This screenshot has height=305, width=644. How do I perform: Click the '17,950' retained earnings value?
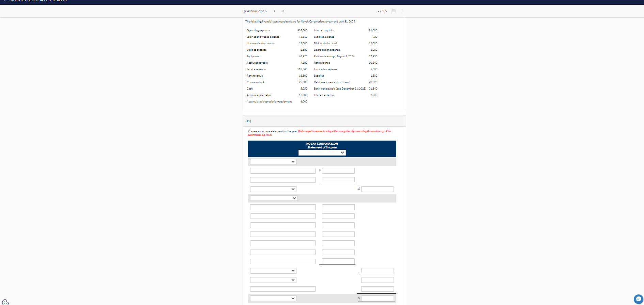click(373, 57)
